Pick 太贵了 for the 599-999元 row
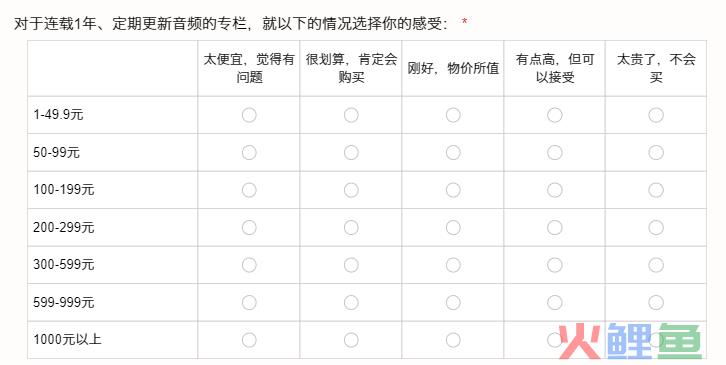Viewport: 726px width, 365px height. (656, 302)
